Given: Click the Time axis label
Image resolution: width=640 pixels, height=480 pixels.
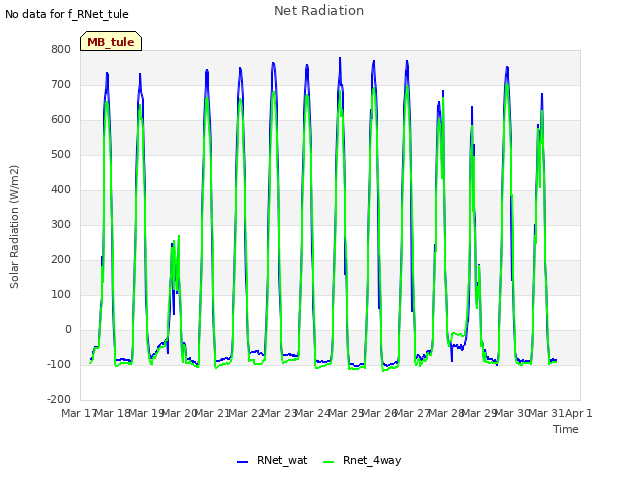Looking at the screenshot, I should [x=566, y=429].
